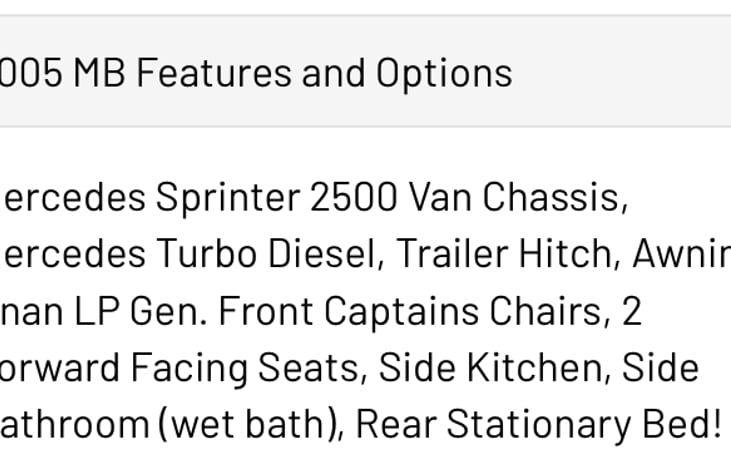Click the 'Side Kitchen,' text
This screenshot has height=469, width=731.
495,368
